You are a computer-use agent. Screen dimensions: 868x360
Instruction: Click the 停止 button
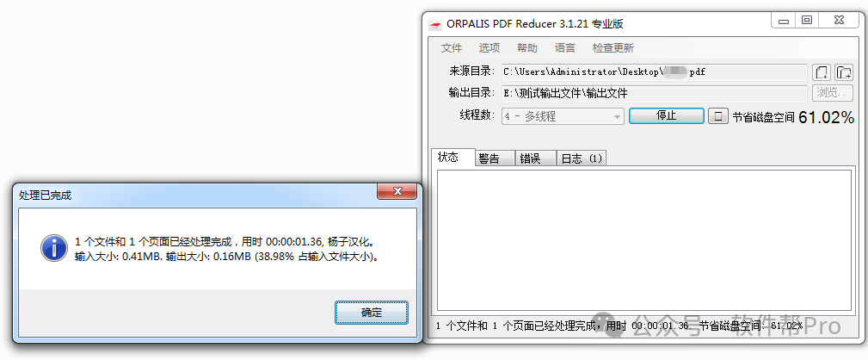pos(667,116)
